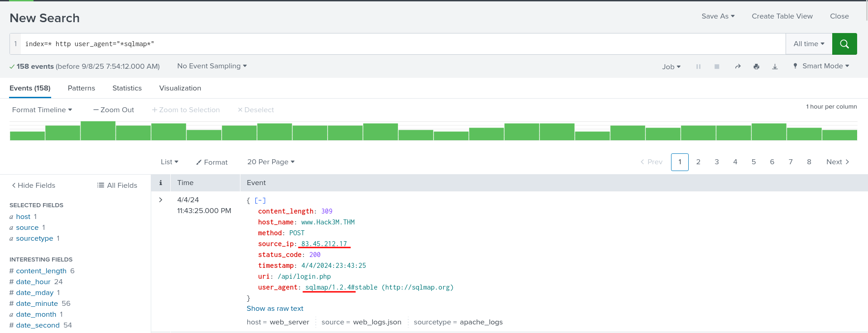Click the share job arrow icon
The width and height of the screenshot is (868, 333).
(x=738, y=67)
